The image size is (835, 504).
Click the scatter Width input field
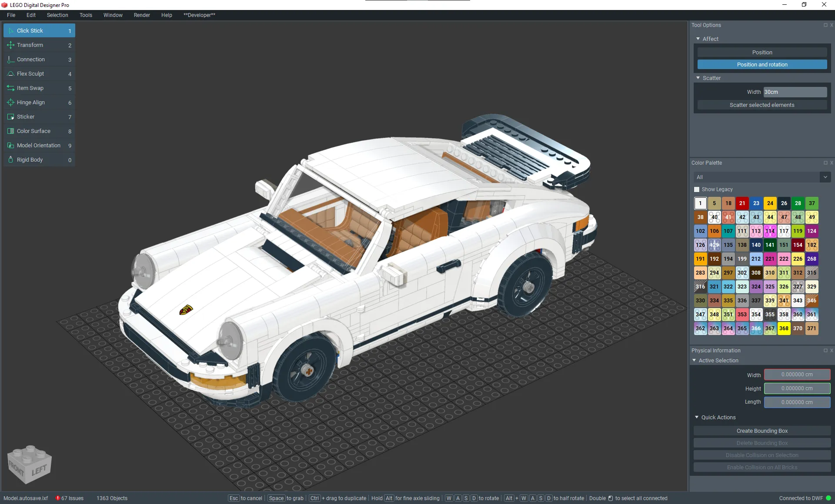pos(795,92)
